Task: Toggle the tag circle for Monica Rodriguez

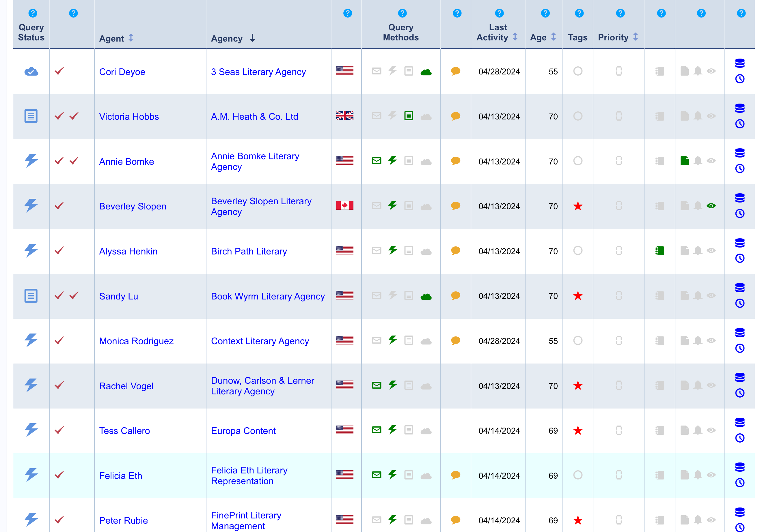Action: coord(578,340)
